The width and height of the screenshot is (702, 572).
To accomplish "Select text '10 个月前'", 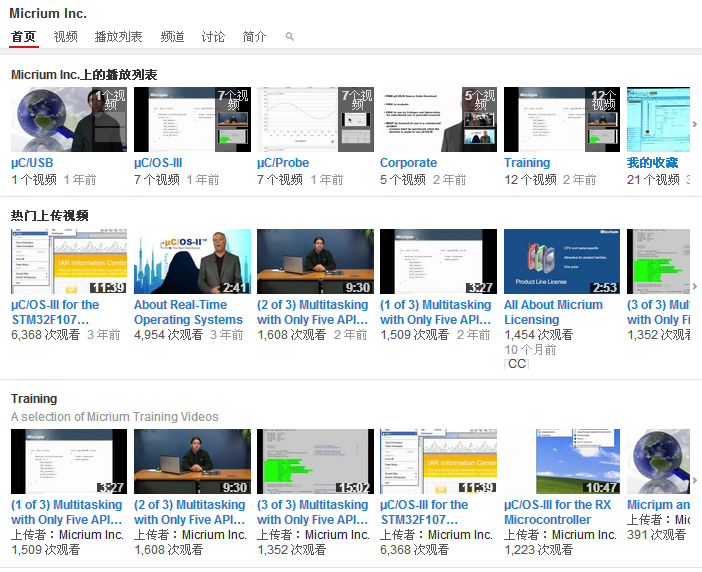I will (530, 350).
